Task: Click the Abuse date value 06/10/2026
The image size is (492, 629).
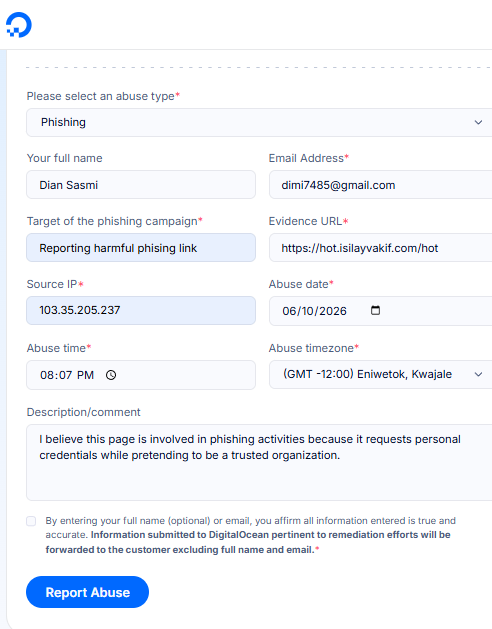Action: coord(314,311)
